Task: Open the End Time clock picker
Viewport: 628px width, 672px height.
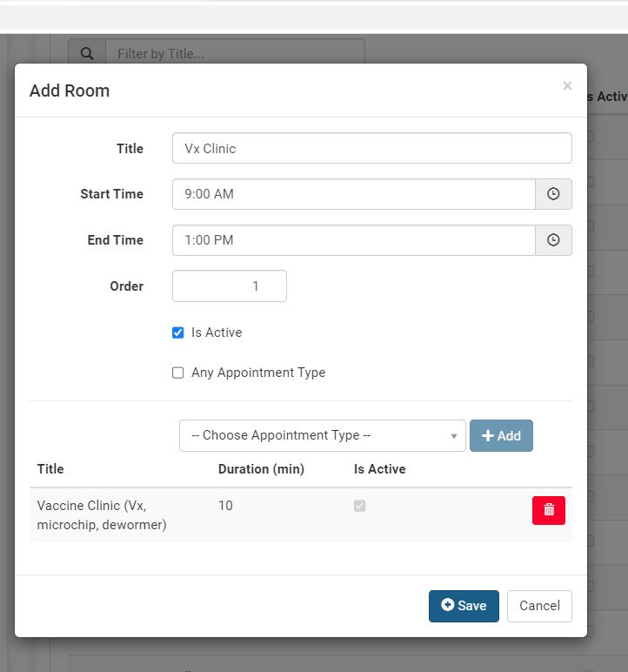Action: coord(553,240)
